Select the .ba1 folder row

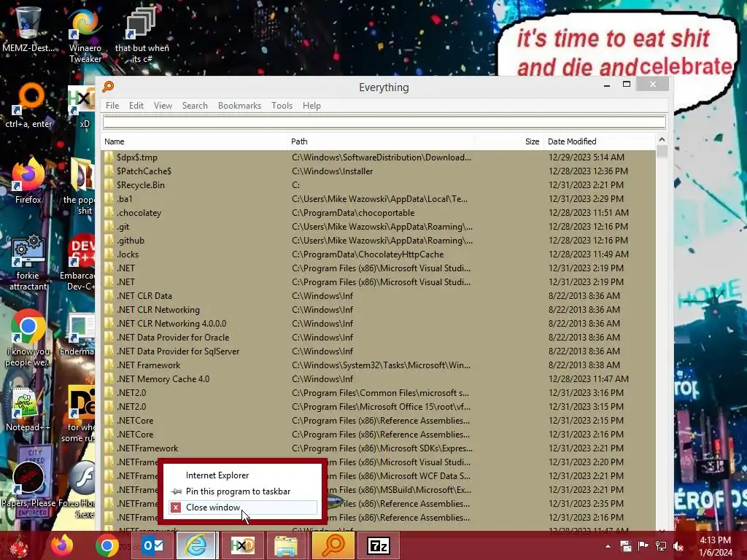tap(378, 198)
